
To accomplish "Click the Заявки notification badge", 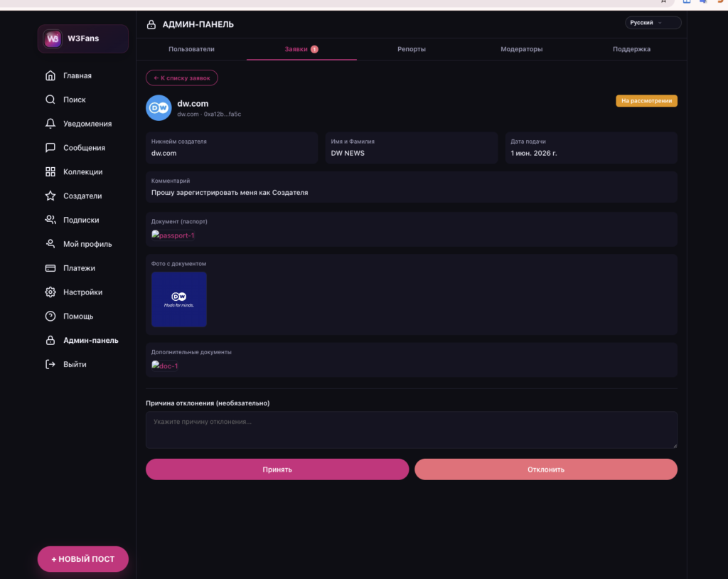I will tap(314, 49).
